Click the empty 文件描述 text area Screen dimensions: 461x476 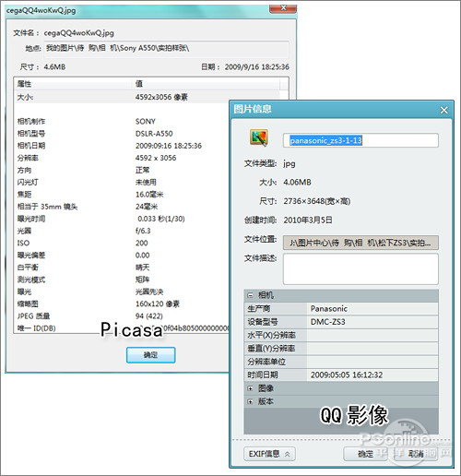coord(361,269)
